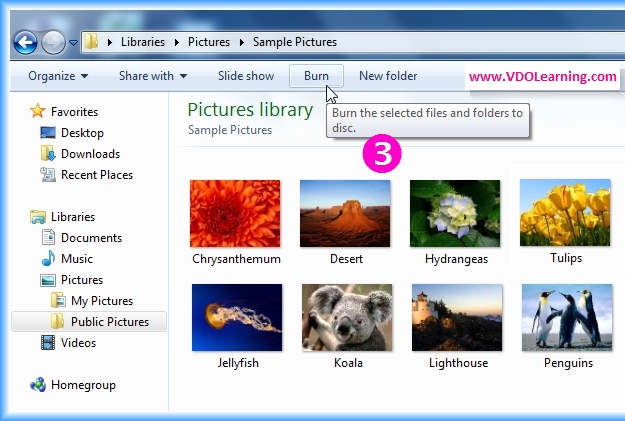Open the Share with menu
The height and width of the screenshot is (421, 625).
coord(153,76)
